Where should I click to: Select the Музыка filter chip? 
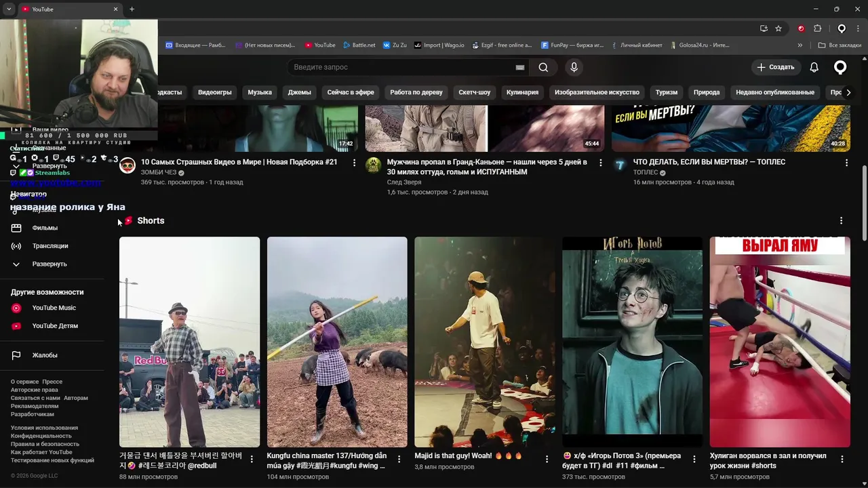pos(260,92)
